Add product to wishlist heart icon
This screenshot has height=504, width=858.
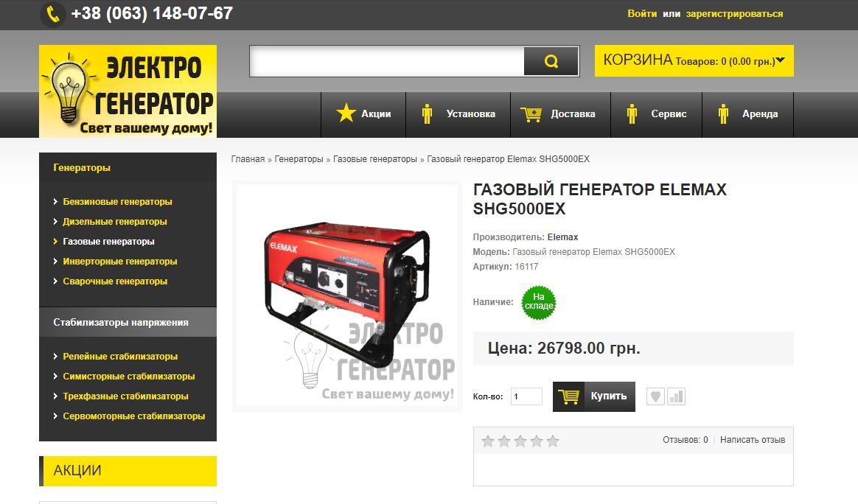point(655,396)
